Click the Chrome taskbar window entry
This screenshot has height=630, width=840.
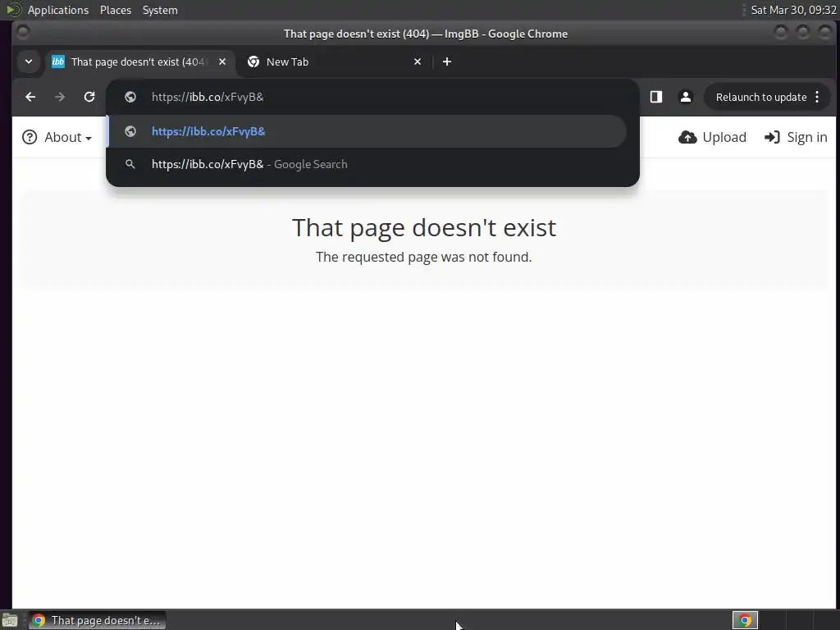click(97, 620)
